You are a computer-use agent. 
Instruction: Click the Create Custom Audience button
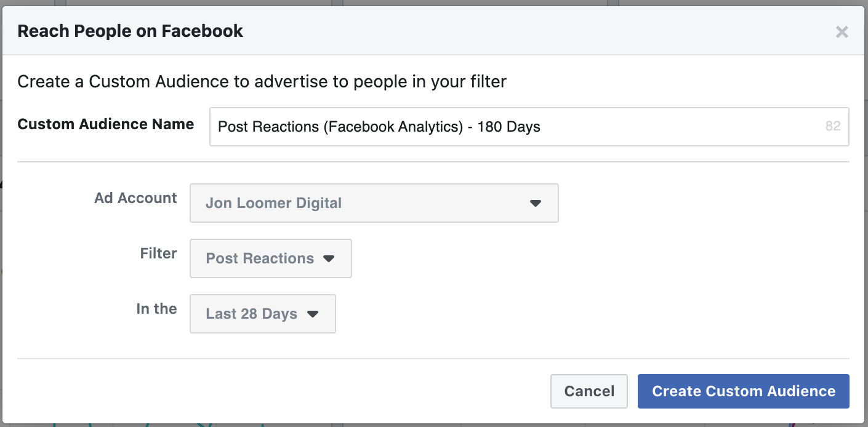744,391
